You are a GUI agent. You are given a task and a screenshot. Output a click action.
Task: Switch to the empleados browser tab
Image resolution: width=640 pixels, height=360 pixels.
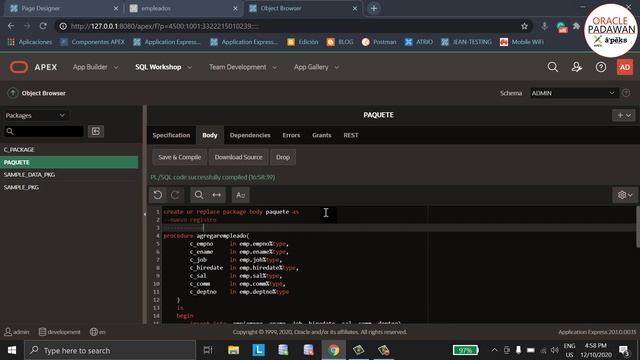pos(184,8)
